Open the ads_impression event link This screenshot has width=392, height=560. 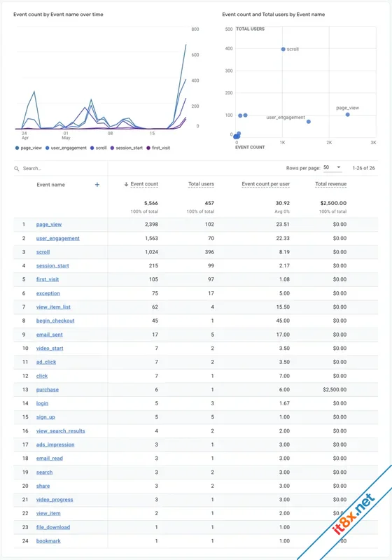tap(55, 444)
